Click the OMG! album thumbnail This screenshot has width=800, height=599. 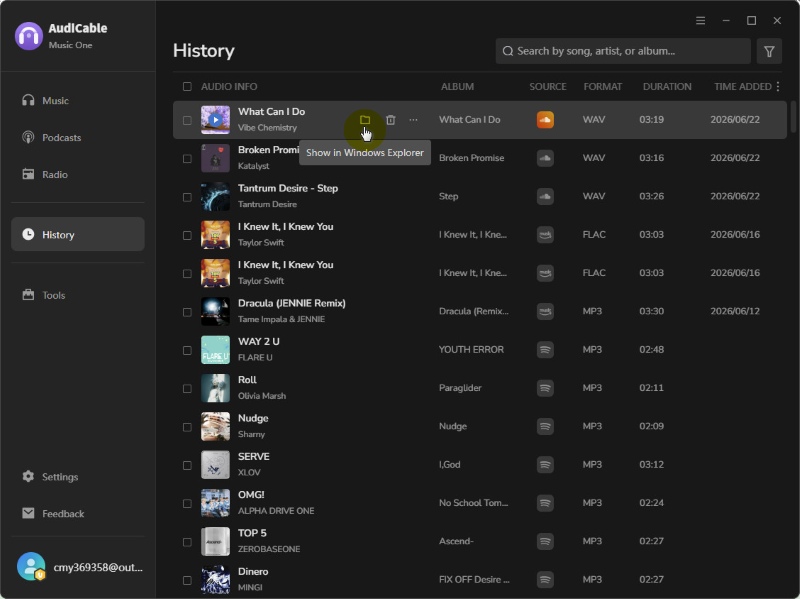[215, 503]
